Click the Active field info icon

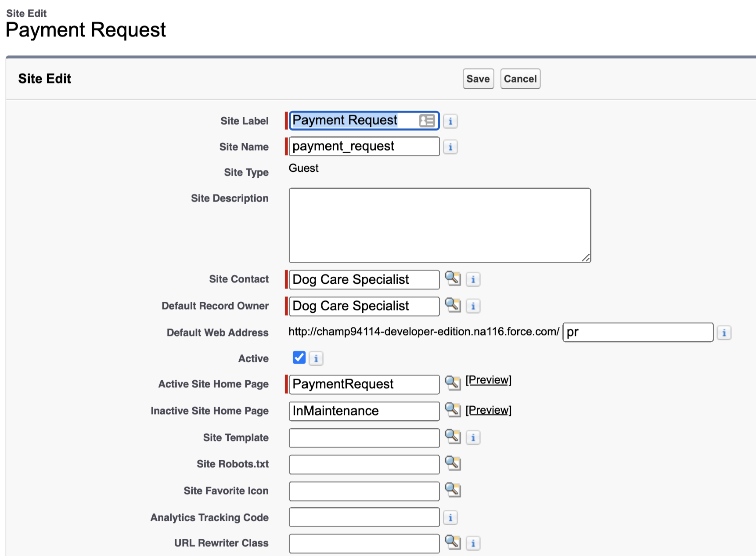pos(316,358)
